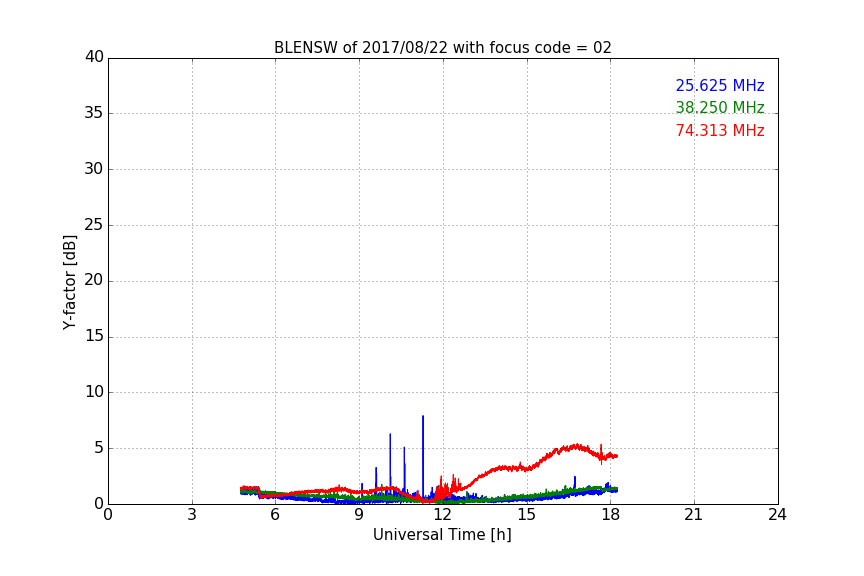Click x-axis tick label '6'
864x576 pixels.
(x=275, y=515)
